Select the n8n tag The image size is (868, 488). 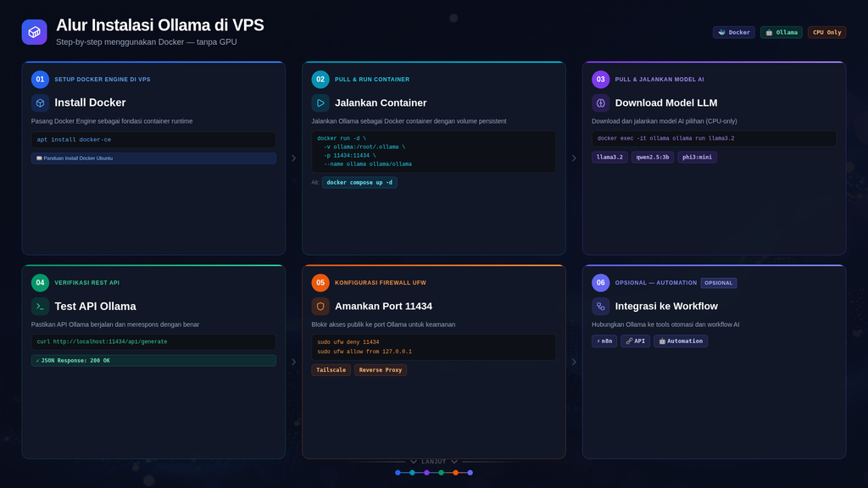coord(604,341)
